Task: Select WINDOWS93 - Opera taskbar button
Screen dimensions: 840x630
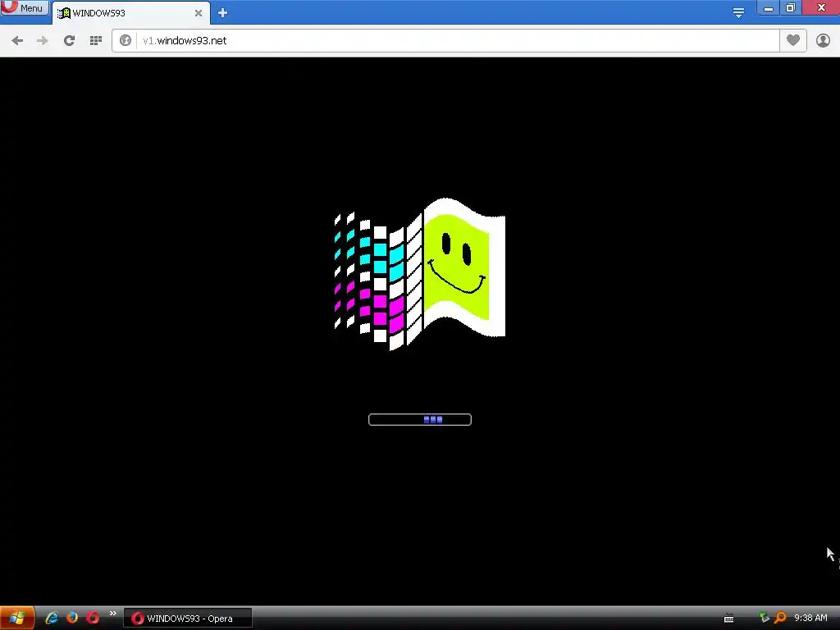Action: click(188, 619)
